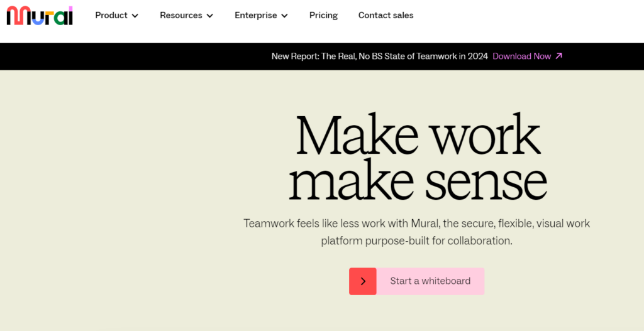
Task: Open the Contact sales page
Action: click(386, 16)
